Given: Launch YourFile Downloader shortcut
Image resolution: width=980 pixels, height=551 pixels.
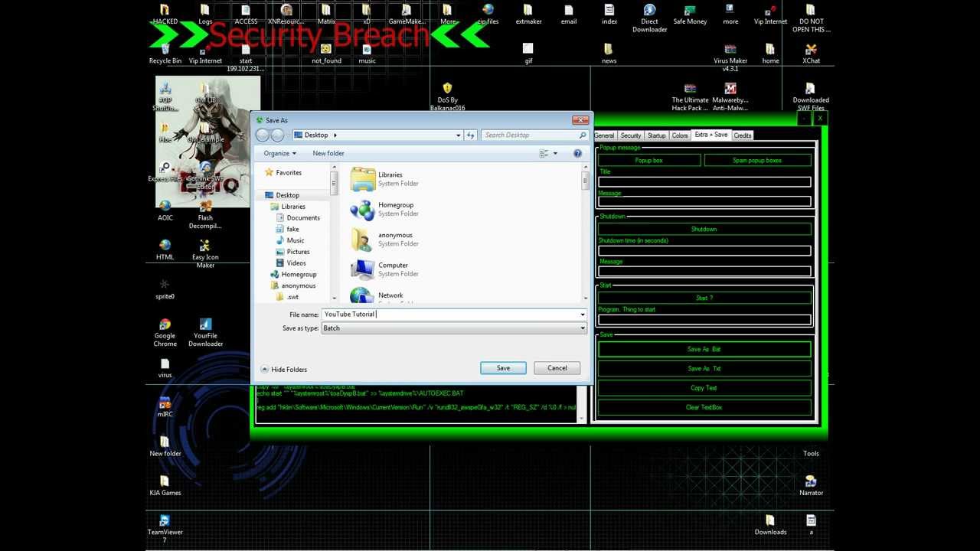Looking at the screenshot, I should (x=205, y=333).
